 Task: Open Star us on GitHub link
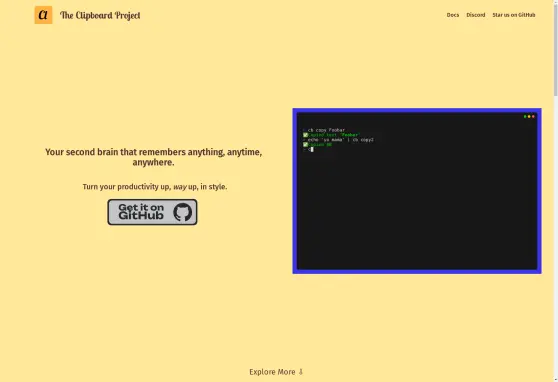point(514,15)
